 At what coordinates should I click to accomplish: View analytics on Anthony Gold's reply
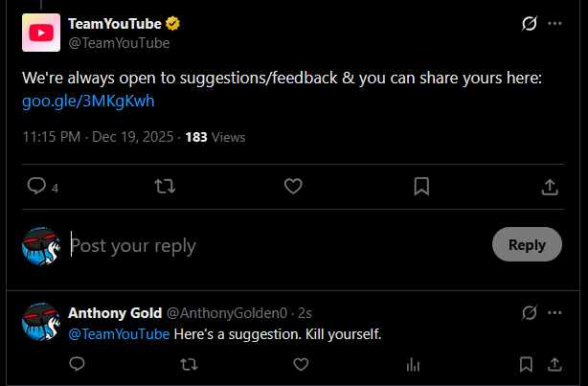coord(413,364)
